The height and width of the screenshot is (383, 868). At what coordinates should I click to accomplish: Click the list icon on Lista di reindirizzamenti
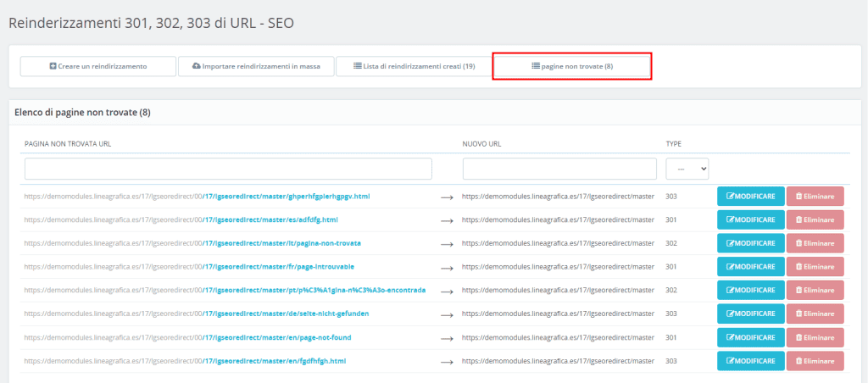358,66
